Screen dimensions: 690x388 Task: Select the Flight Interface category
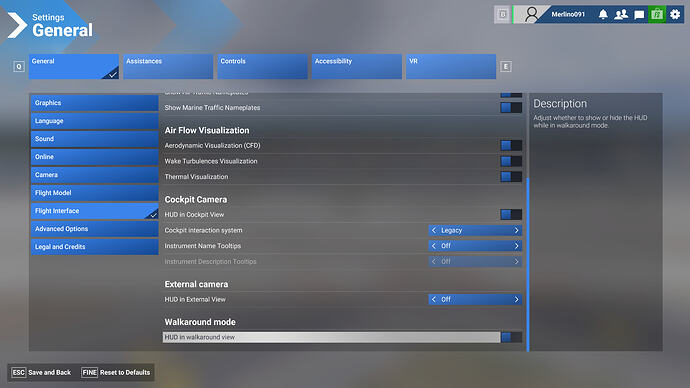point(95,211)
